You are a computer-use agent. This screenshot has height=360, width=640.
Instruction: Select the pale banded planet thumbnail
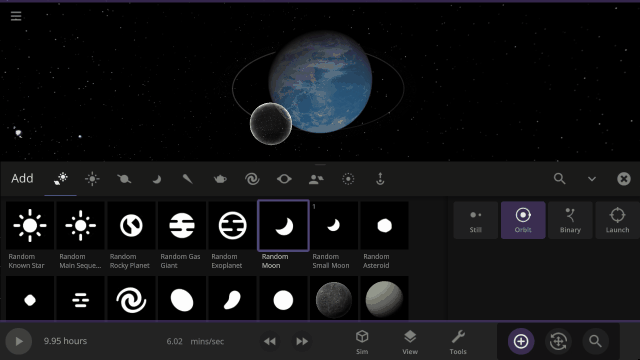point(384,298)
